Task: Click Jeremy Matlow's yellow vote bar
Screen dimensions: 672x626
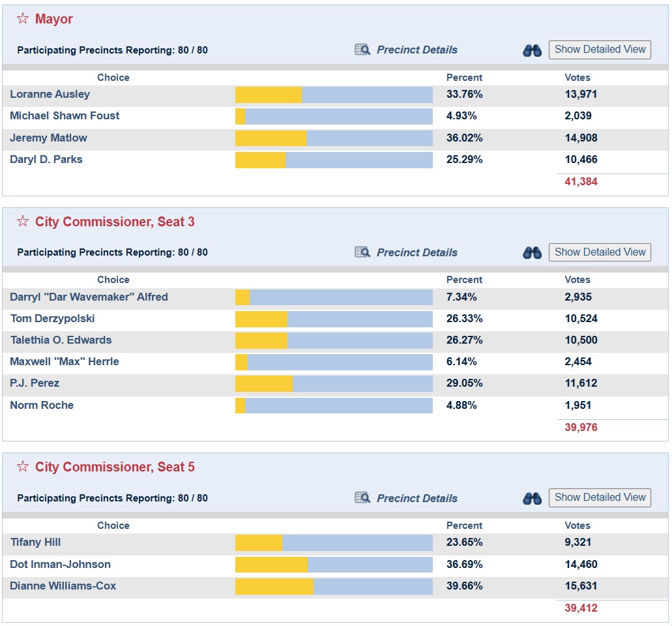Action: pyautogui.click(x=271, y=138)
